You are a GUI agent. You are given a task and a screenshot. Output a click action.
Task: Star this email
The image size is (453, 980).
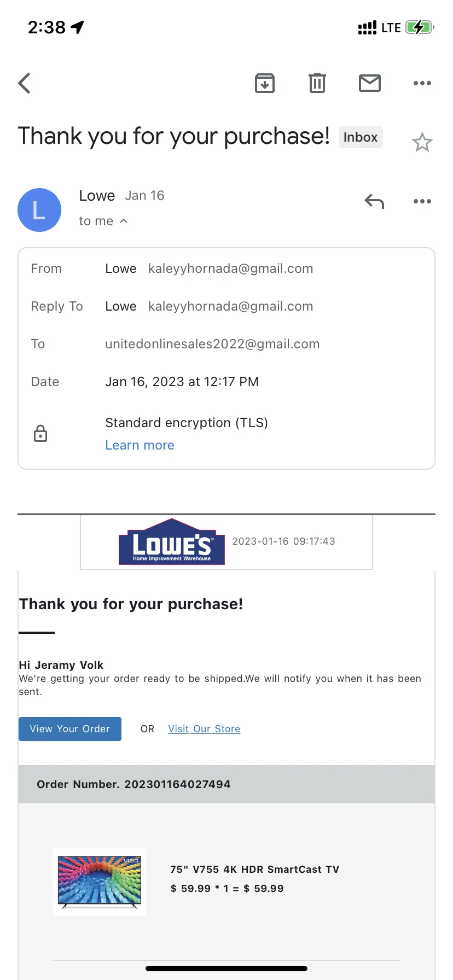[422, 142]
